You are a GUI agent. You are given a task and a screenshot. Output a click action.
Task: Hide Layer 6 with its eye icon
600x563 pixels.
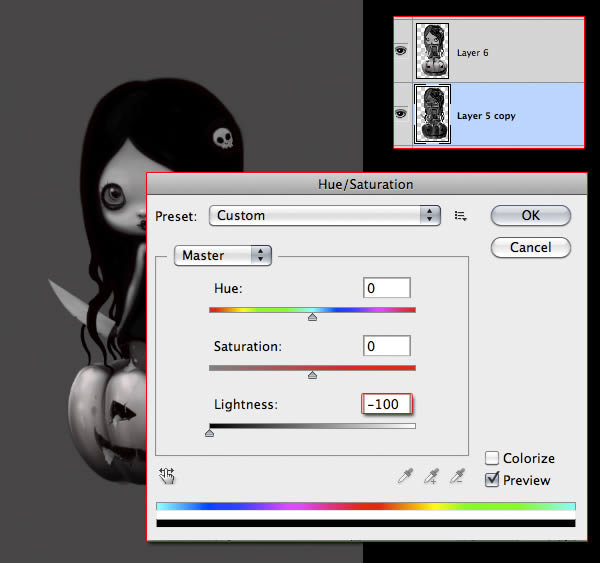(401, 51)
